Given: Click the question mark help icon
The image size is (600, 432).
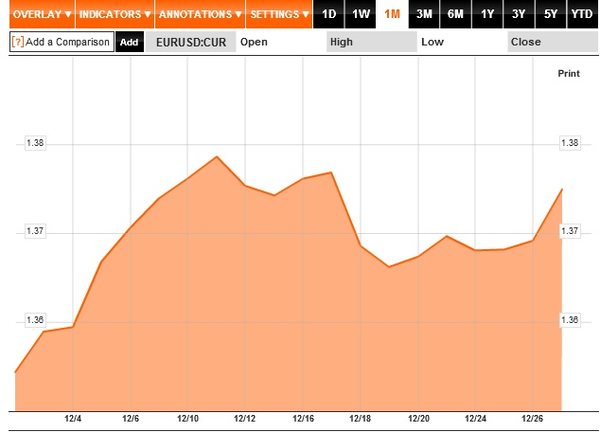Looking at the screenshot, I should (x=18, y=41).
